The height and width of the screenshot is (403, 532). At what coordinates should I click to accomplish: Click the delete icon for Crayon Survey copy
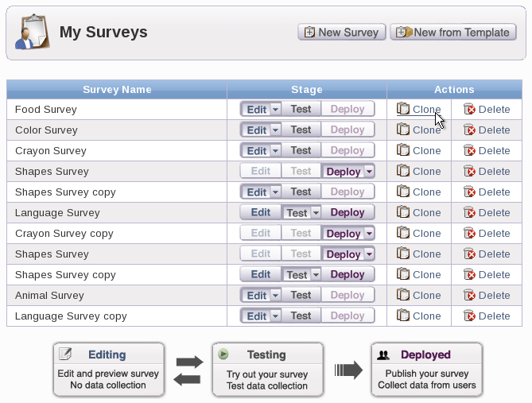(x=469, y=233)
